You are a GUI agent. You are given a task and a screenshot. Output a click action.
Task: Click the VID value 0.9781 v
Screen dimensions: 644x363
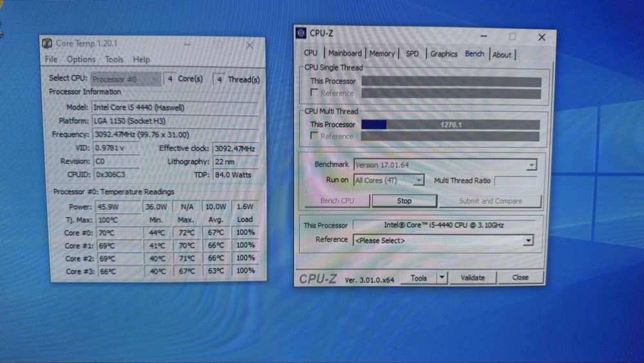click(x=117, y=148)
